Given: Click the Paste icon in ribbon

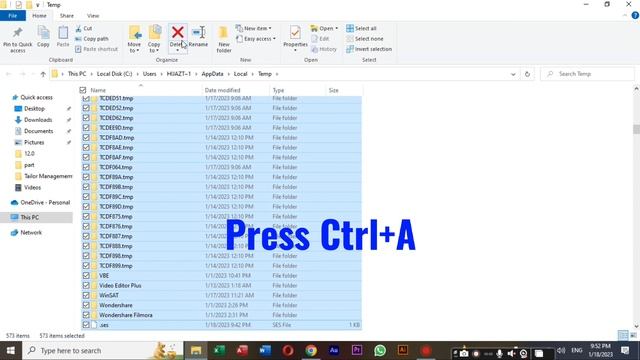Looking at the screenshot, I should click(63, 33).
